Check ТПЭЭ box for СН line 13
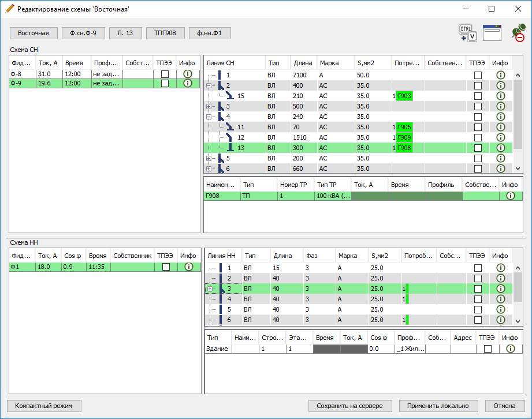This screenshot has height=419, width=532. coord(478,148)
